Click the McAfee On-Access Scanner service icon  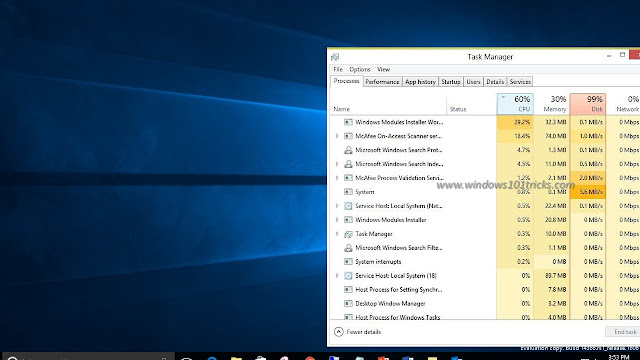pos(348,136)
